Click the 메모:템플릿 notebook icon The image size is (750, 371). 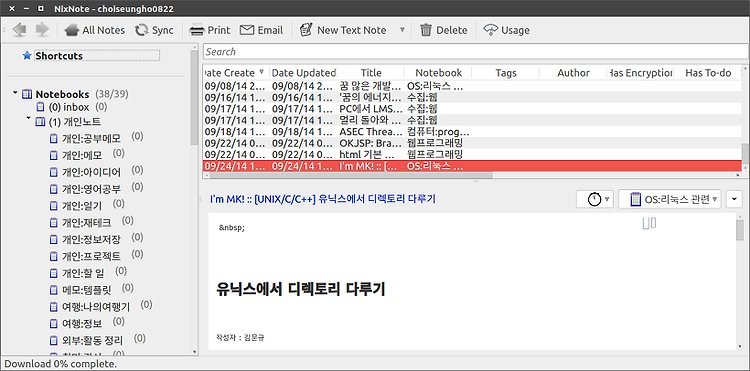(54, 290)
